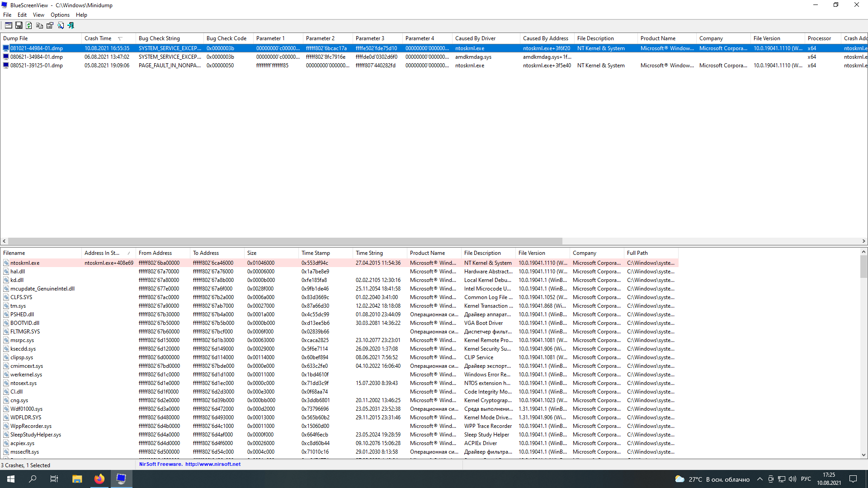Toggle selection of 080621-34984-01.dmp

[36, 56]
